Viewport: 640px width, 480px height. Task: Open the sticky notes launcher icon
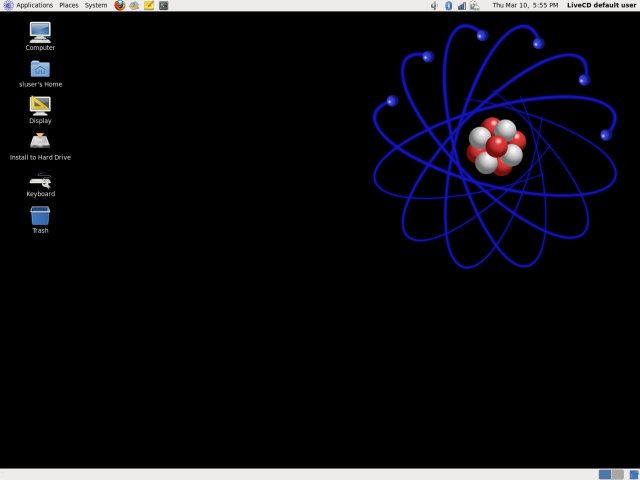[149, 5]
